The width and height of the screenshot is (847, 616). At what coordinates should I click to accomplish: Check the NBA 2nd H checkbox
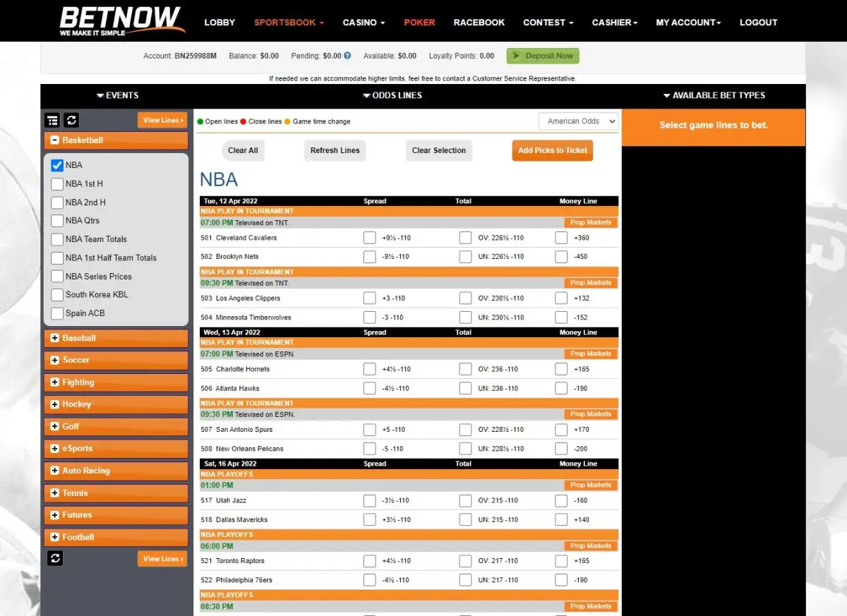pyautogui.click(x=57, y=203)
